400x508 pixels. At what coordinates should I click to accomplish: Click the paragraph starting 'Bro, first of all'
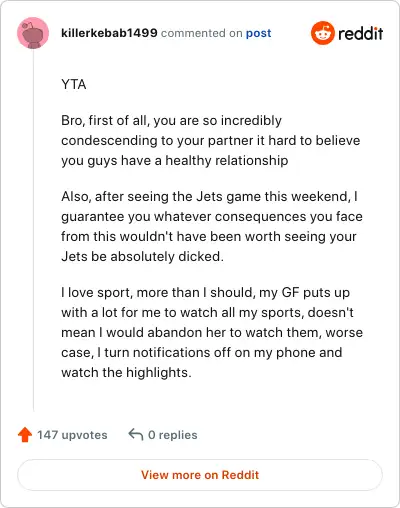coord(211,140)
